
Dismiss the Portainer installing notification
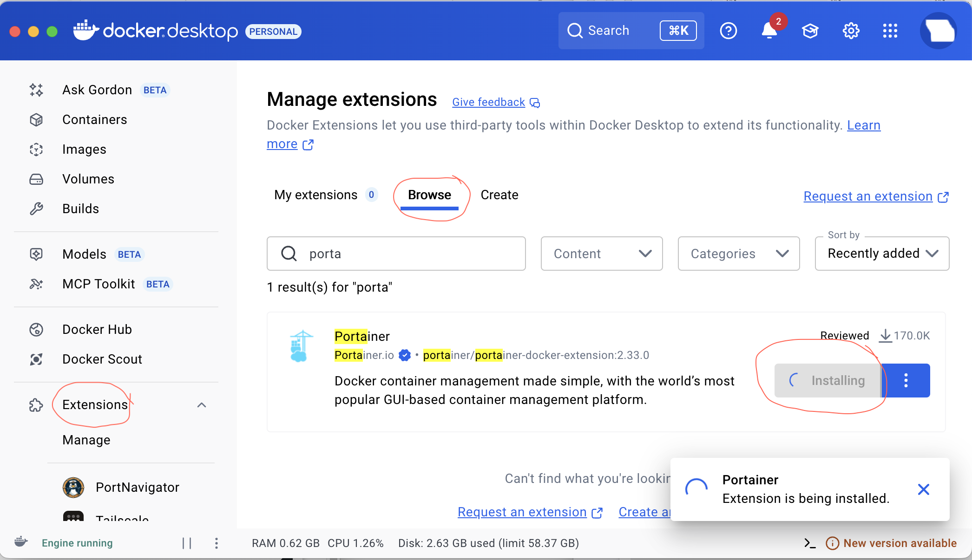(924, 489)
